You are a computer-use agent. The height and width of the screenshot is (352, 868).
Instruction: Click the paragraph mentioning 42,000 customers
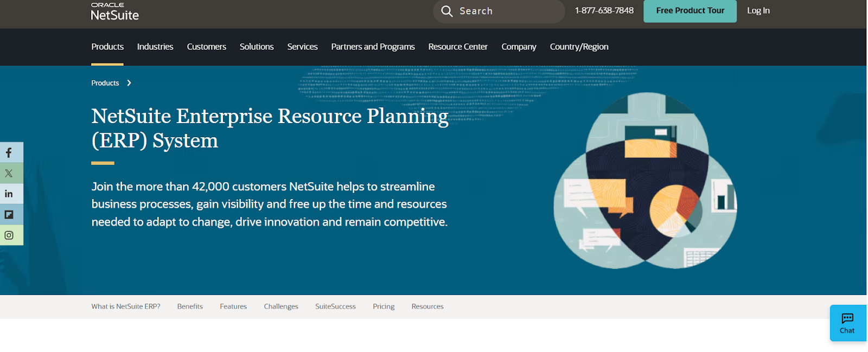click(x=270, y=204)
